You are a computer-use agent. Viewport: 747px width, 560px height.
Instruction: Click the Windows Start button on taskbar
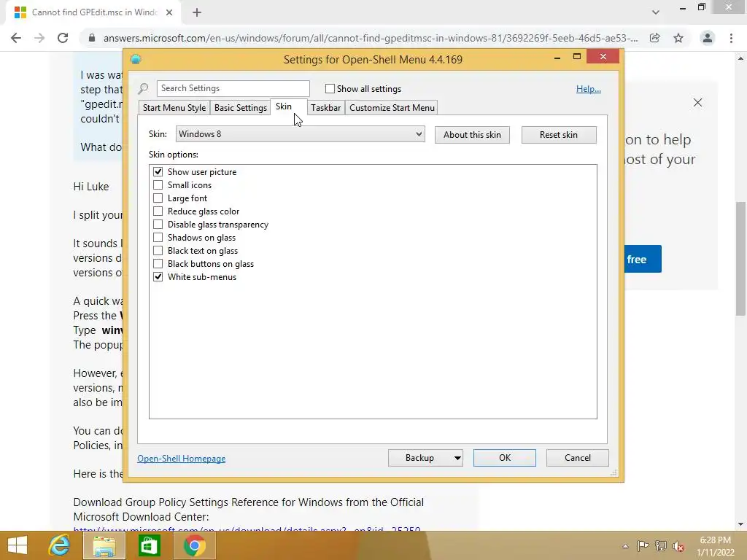[18, 545]
